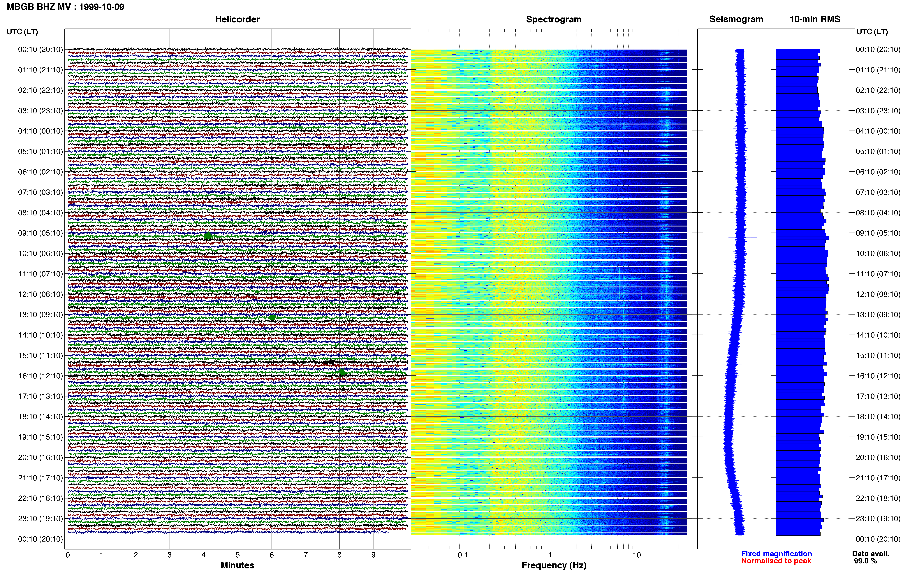Screen dimensions: 924x578
Task: Click left axis label "04:10 (00:10)"
Action: [41, 131]
